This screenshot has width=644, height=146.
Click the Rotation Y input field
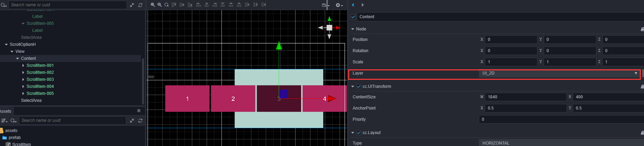tap(570, 51)
